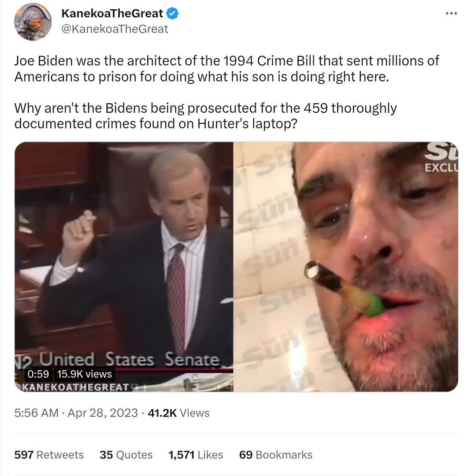Image resolution: width=471 pixels, height=476 pixels.
Task: Click the 15.9K views video label
Action: tap(85, 374)
